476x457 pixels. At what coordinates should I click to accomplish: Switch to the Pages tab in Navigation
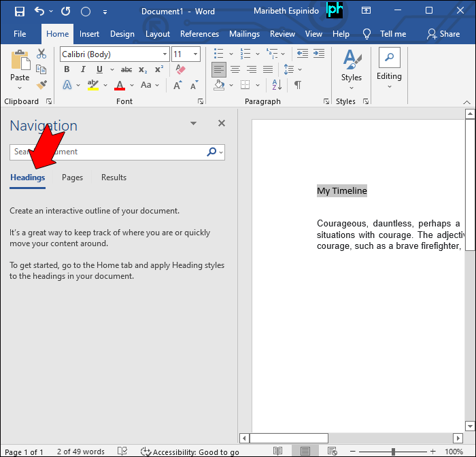(x=72, y=177)
